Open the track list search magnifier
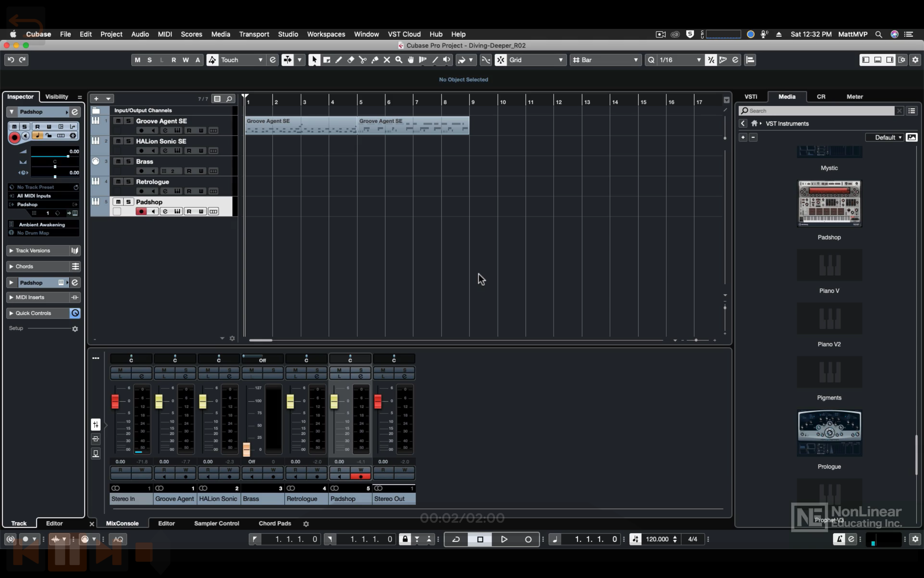Screen dimensions: 924x578 click(229, 99)
